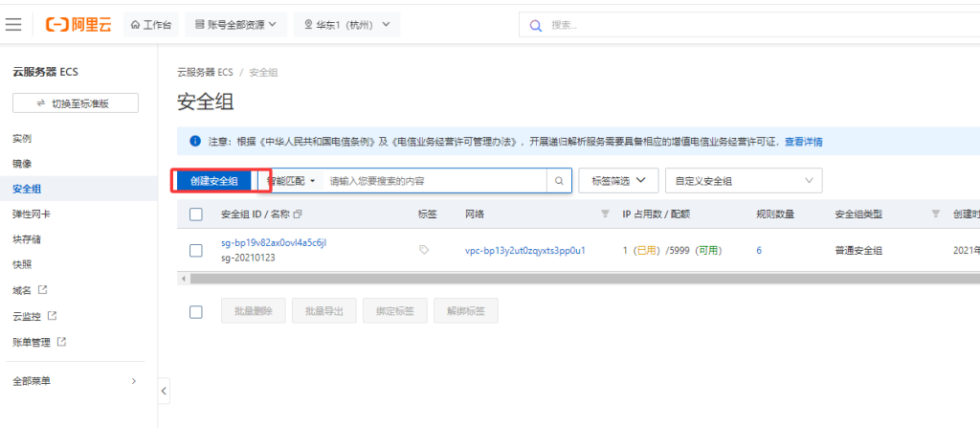Click the copy icon beside 安全组 ID / 名称
Viewport: 980px width, 428px height.
tap(298, 214)
